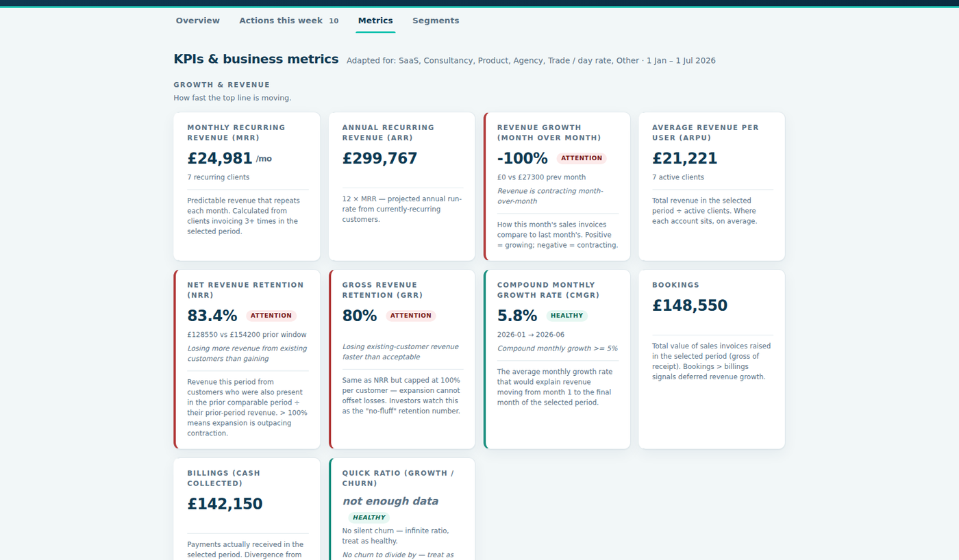Click the ATTENTION badge on GRR card

pyautogui.click(x=411, y=316)
